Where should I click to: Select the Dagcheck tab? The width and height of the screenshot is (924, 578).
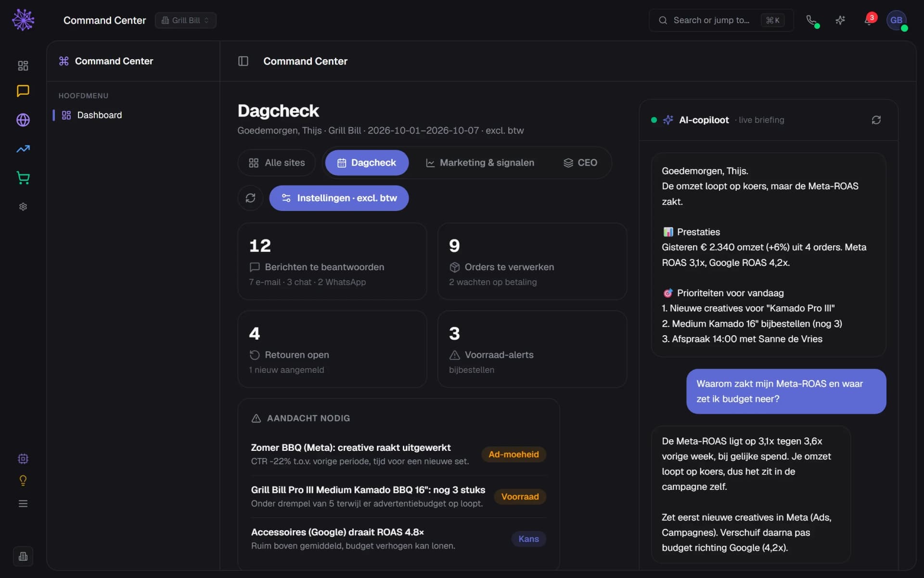pos(367,163)
